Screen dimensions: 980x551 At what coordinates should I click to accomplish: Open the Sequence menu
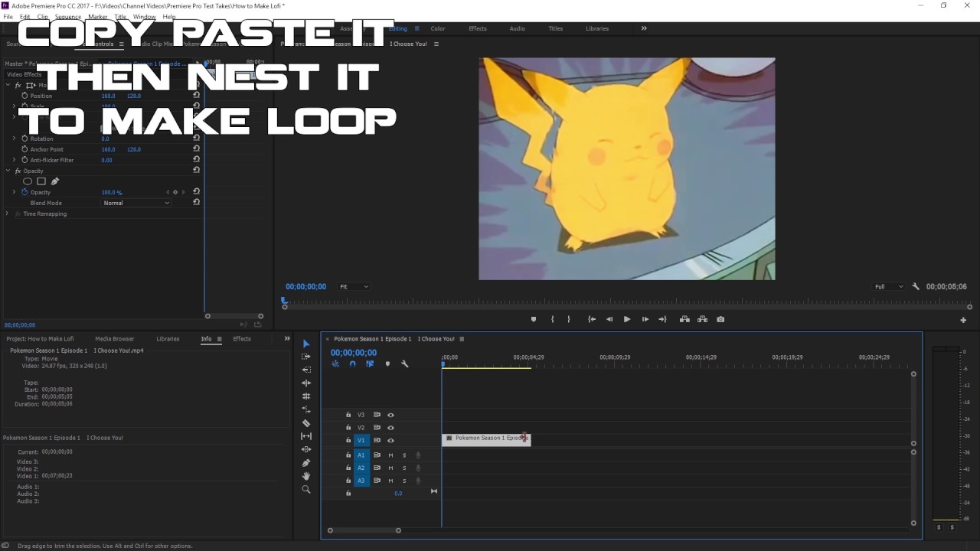[68, 17]
